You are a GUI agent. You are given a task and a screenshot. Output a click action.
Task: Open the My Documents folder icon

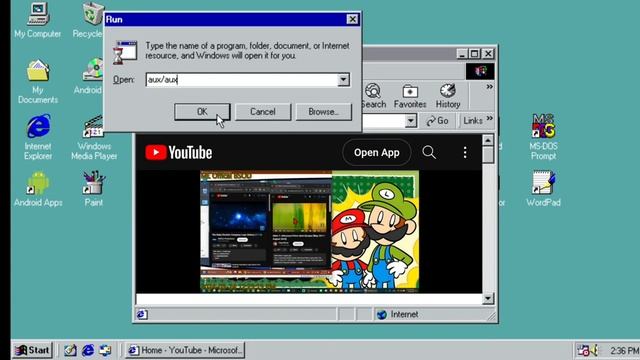38,81
